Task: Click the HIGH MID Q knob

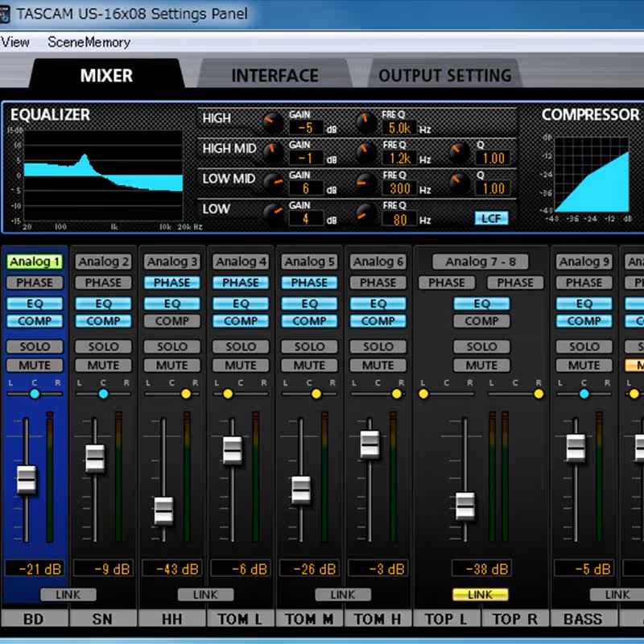Action: (459, 152)
